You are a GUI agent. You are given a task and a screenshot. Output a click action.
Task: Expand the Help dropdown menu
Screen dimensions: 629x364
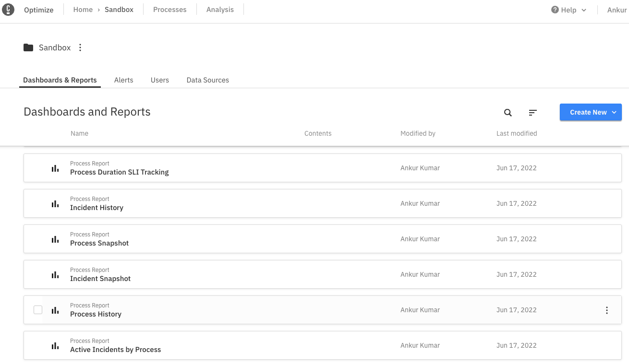click(569, 10)
